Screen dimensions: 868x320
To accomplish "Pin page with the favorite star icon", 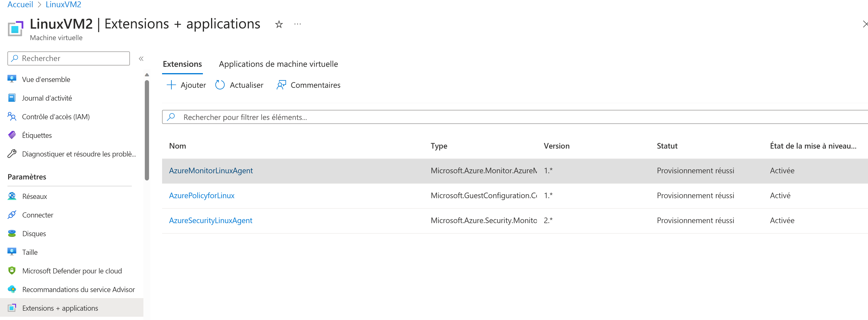I will click(279, 24).
